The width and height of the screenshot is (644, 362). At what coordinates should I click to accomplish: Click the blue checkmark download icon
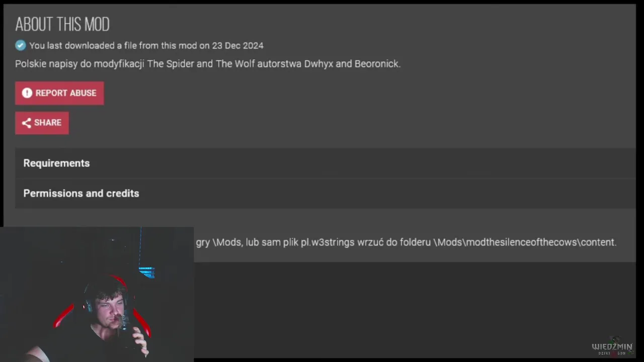20,45
